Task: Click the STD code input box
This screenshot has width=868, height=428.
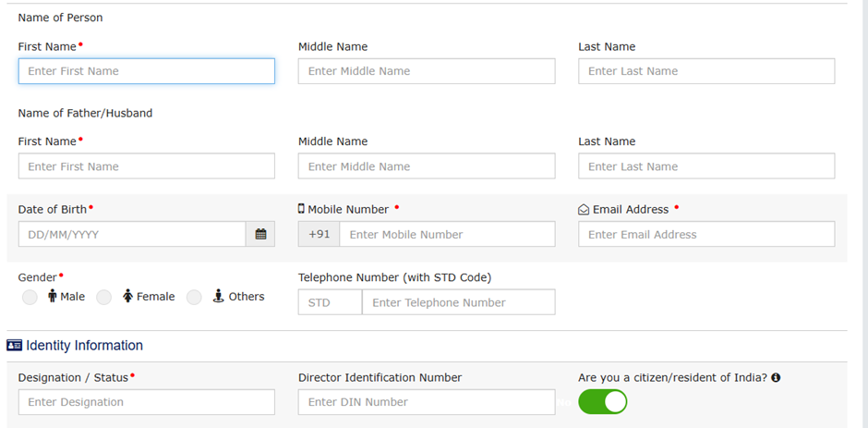Action: (x=330, y=302)
